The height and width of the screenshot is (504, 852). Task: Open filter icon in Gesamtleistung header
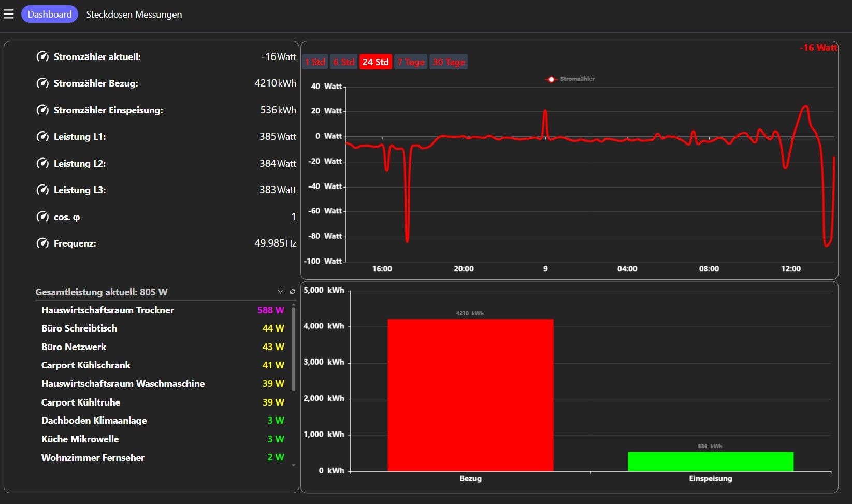tap(280, 292)
